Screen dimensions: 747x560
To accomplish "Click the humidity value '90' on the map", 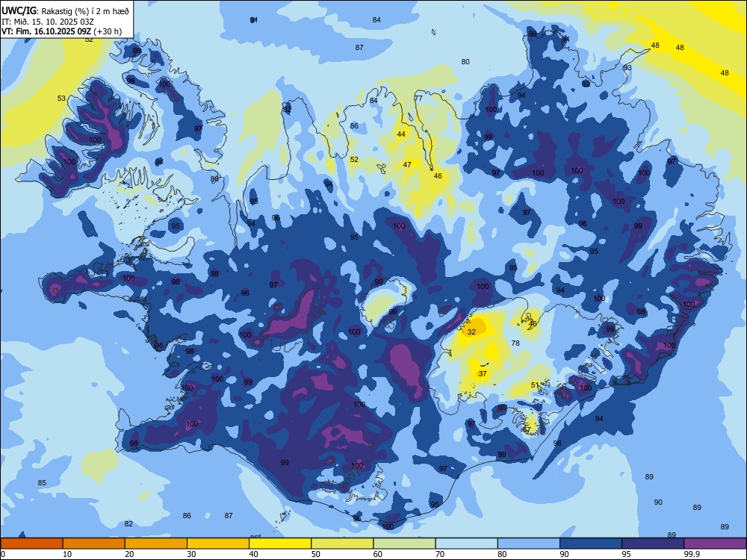I will point(658,503).
